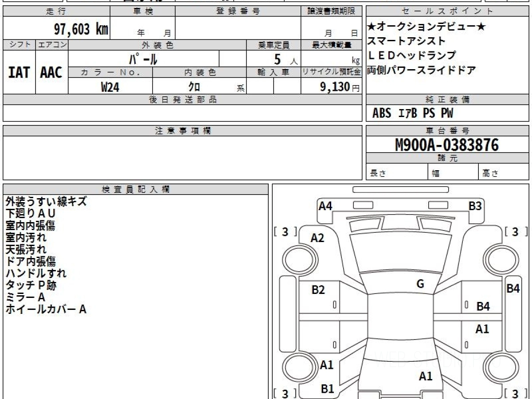This screenshot has height=399, width=532.
Task: Select the ハンドルすれ note
Action: 36,273
